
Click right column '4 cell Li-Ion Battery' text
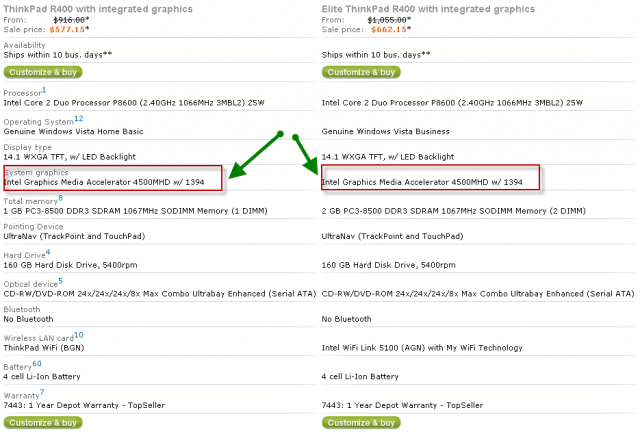[360, 376]
